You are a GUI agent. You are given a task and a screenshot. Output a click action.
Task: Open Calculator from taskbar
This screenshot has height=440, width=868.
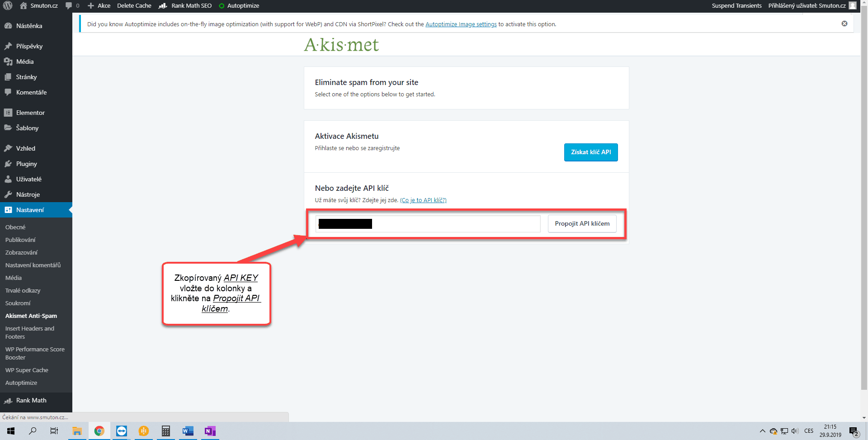(x=166, y=431)
